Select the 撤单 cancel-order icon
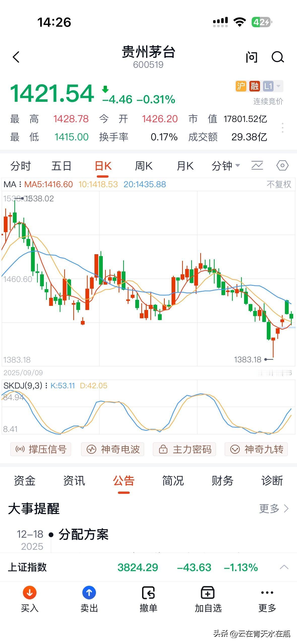297x644 pixels. (149, 599)
